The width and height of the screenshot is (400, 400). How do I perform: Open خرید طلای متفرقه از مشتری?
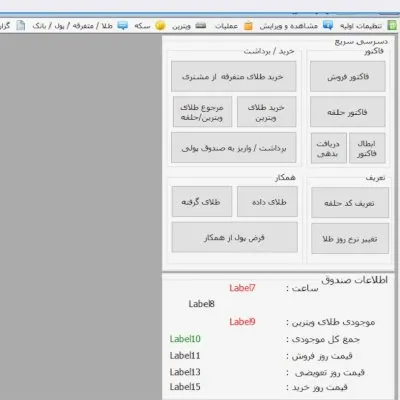(x=234, y=76)
